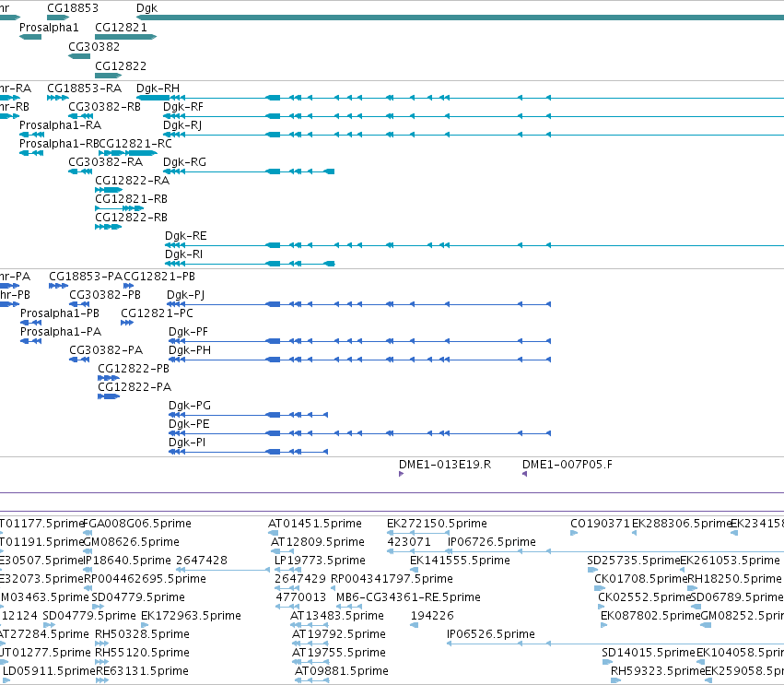Select the Prosalpha1-RA transcript
The width and height of the screenshot is (784, 685).
click(60, 125)
